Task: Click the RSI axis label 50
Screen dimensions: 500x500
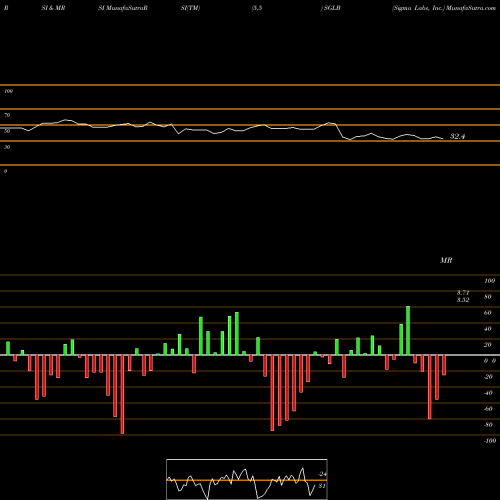Action: pos(7,131)
